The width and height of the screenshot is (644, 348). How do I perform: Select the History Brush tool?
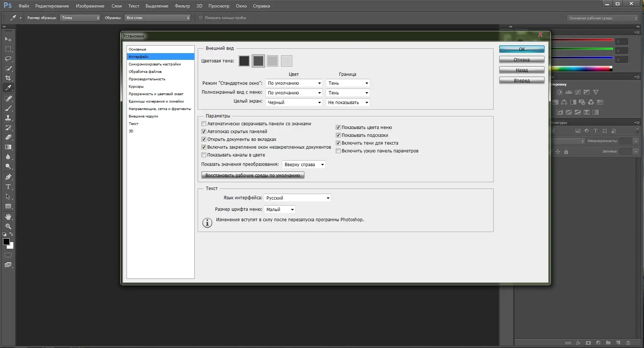(x=8, y=128)
